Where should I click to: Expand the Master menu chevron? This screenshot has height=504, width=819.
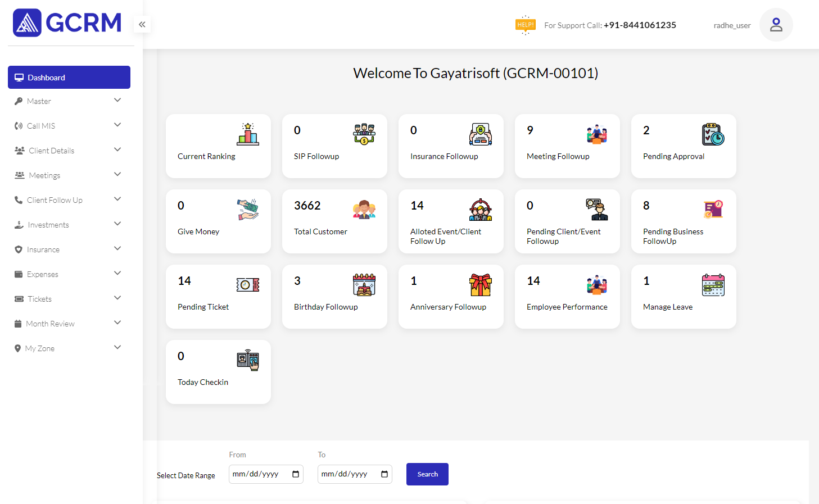(x=117, y=101)
